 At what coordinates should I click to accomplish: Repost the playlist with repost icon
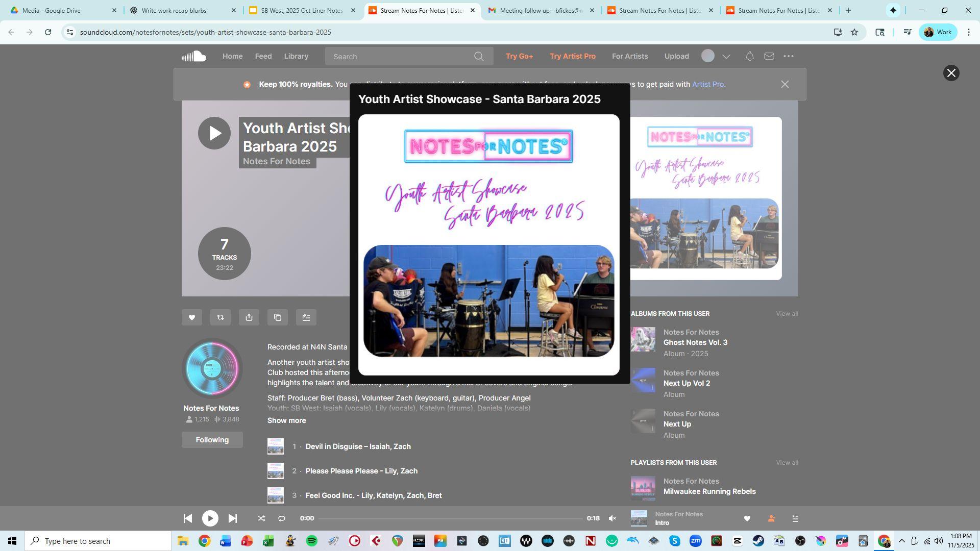tap(220, 317)
